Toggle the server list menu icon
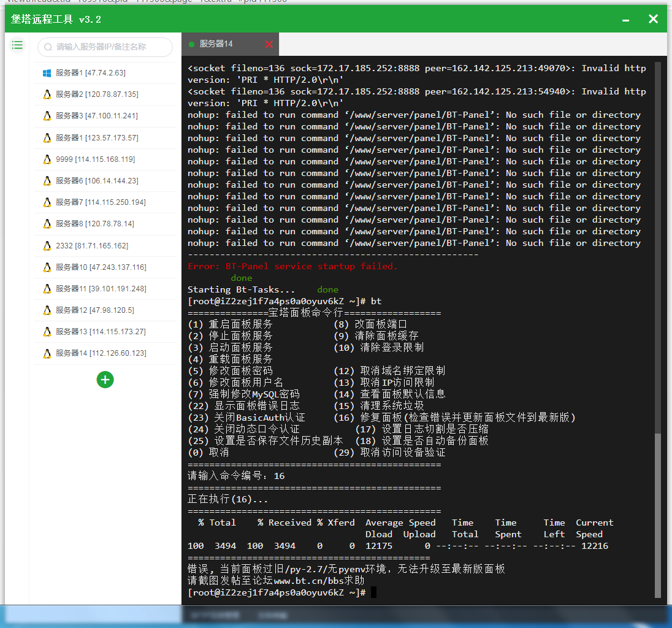 click(x=17, y=45)
